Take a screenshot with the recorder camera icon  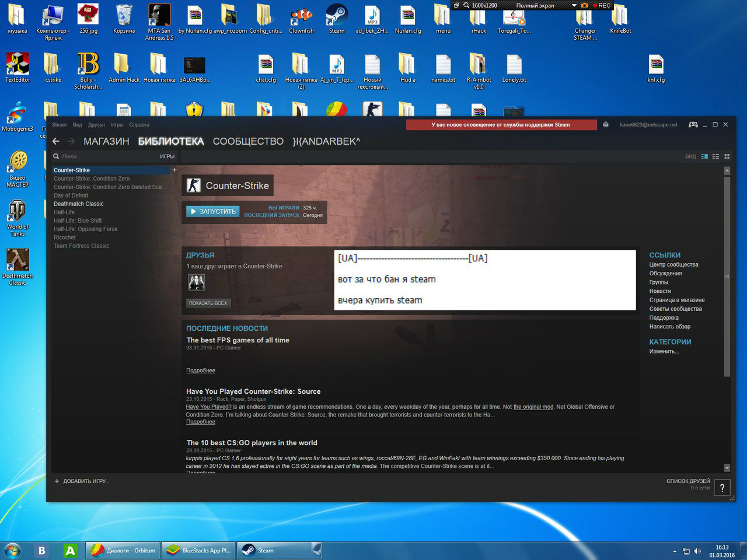point(584,5)
